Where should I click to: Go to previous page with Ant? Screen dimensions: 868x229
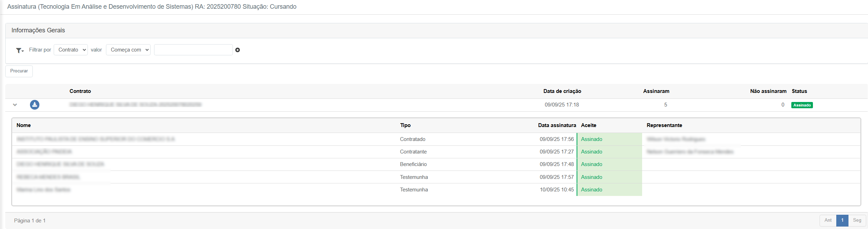(x=828, y=220)
